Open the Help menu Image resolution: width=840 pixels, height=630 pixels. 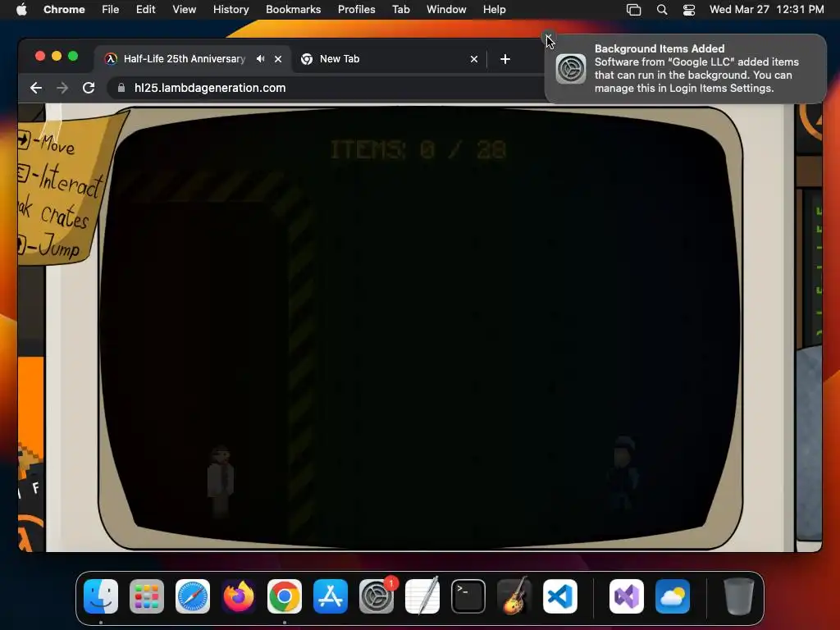click(x=494, y=9)
